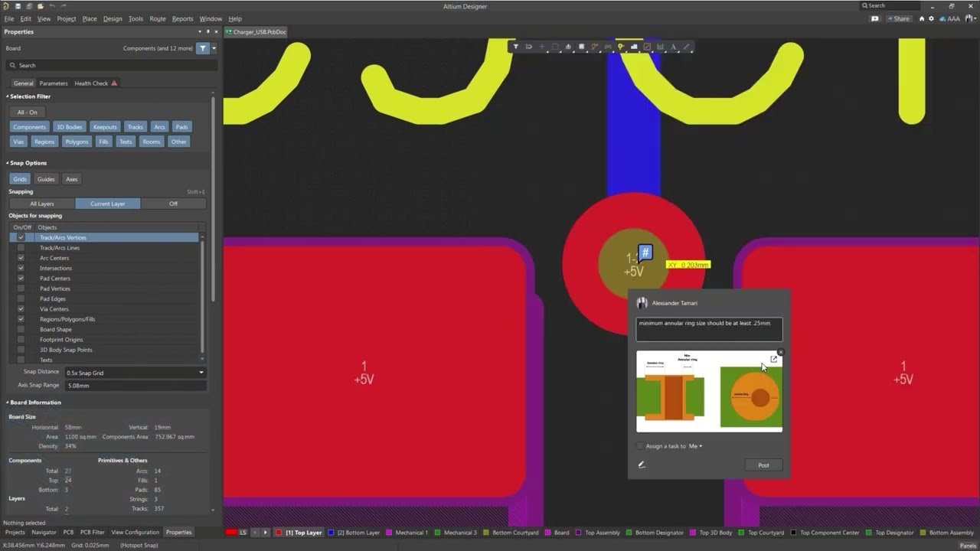Open the Snap Distance dropdown

136,373
